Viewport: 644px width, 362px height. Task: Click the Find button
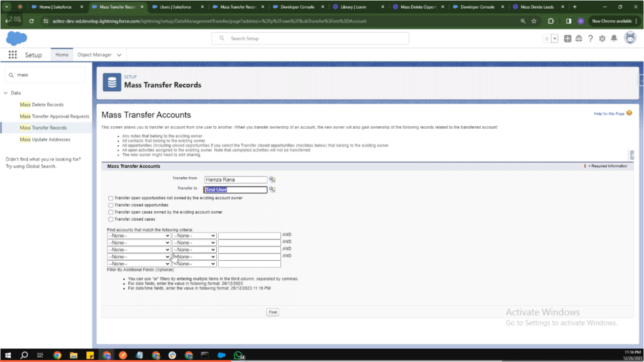273,312
